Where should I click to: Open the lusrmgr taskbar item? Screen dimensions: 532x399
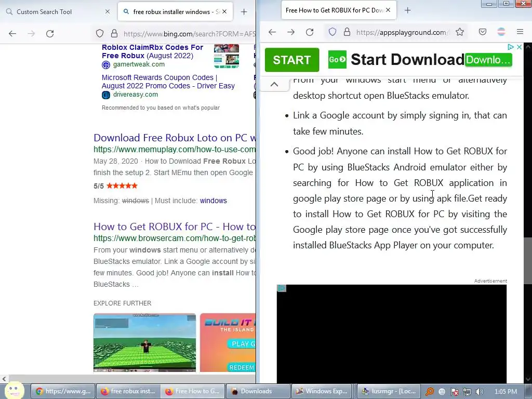(x=389, y=391)
